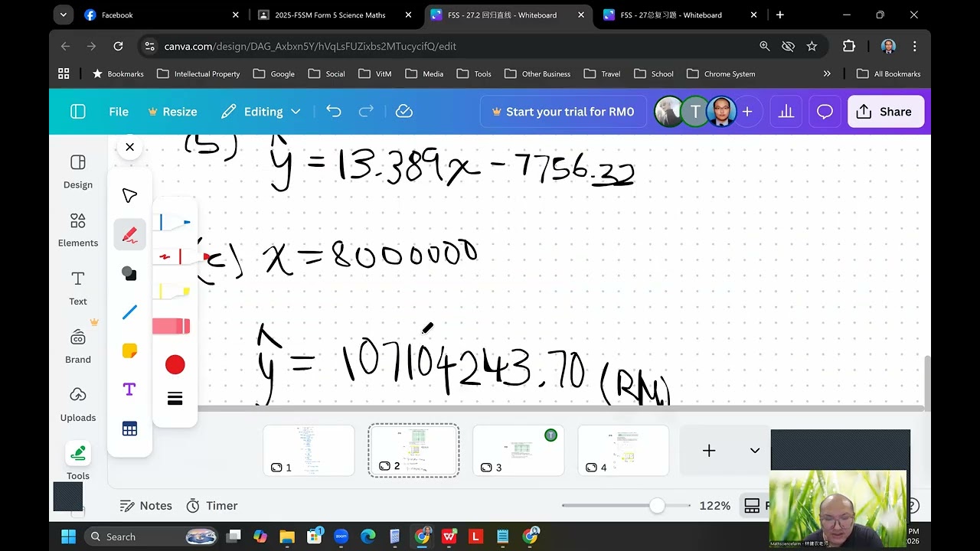
Task: Select the purple text tool
Action: pos(129,390)
